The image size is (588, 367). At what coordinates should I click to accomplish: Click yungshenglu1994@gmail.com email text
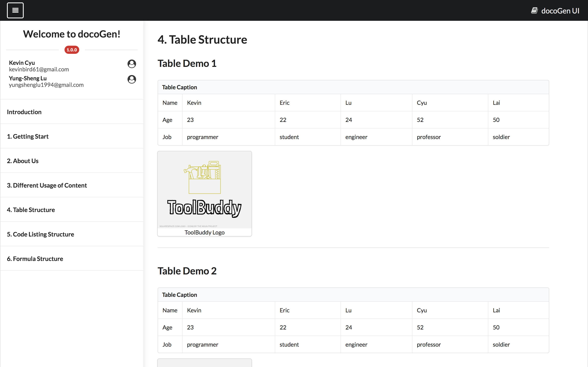(46, 85)
